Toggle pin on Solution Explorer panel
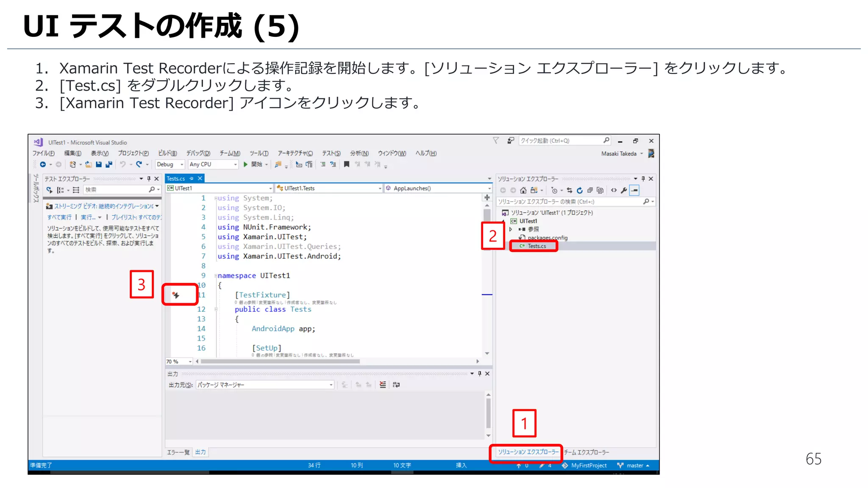 click(x=643, y=179)
